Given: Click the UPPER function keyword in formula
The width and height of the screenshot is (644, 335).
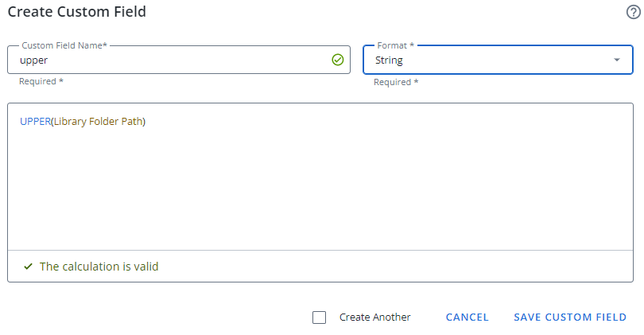Looking at the screenshot, I should 35,122.
